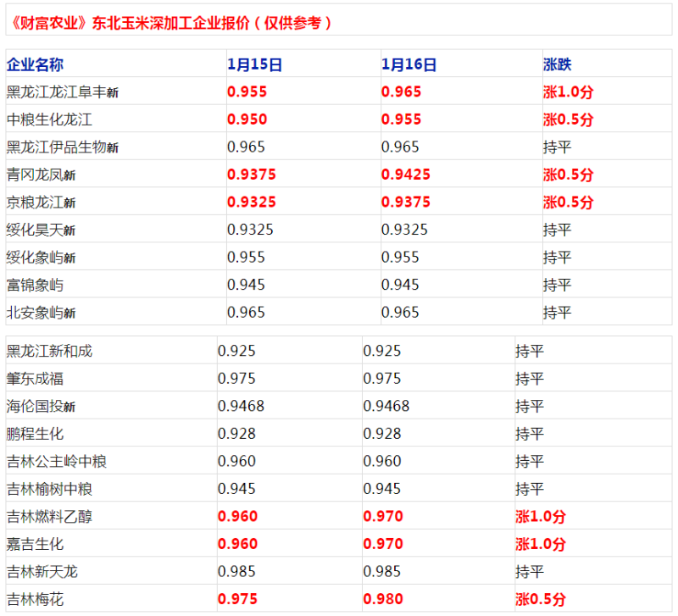Select the 青冈龙凤 row's 0.9425 price
The width and height of the screenshot is (678, 616).
pyautogui.click(x=406, y=175)
